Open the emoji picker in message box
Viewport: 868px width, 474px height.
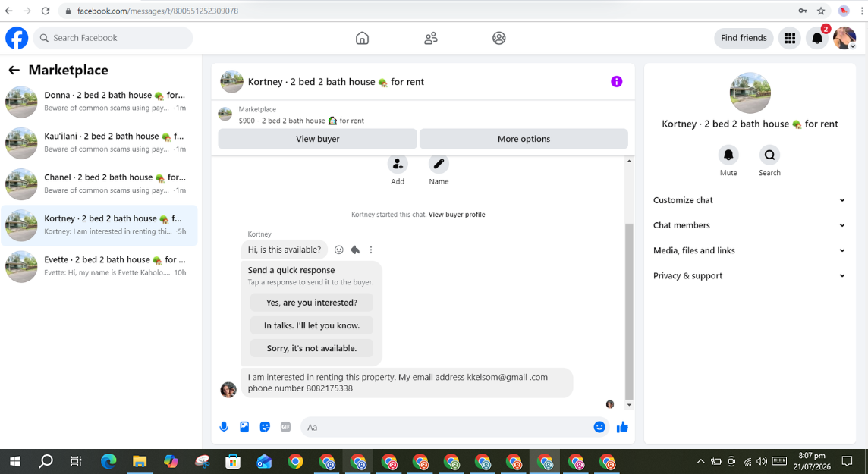pos(599,427)
